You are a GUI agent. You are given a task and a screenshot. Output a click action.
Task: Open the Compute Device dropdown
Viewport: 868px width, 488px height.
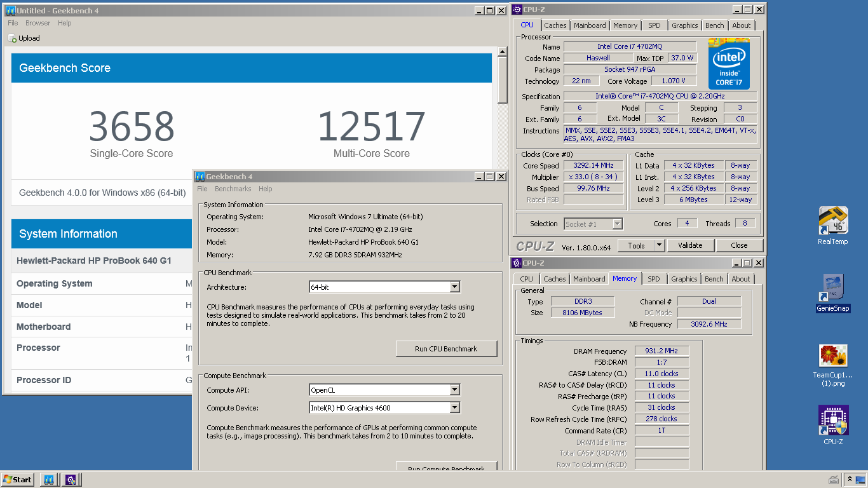(x=454, y=408)
